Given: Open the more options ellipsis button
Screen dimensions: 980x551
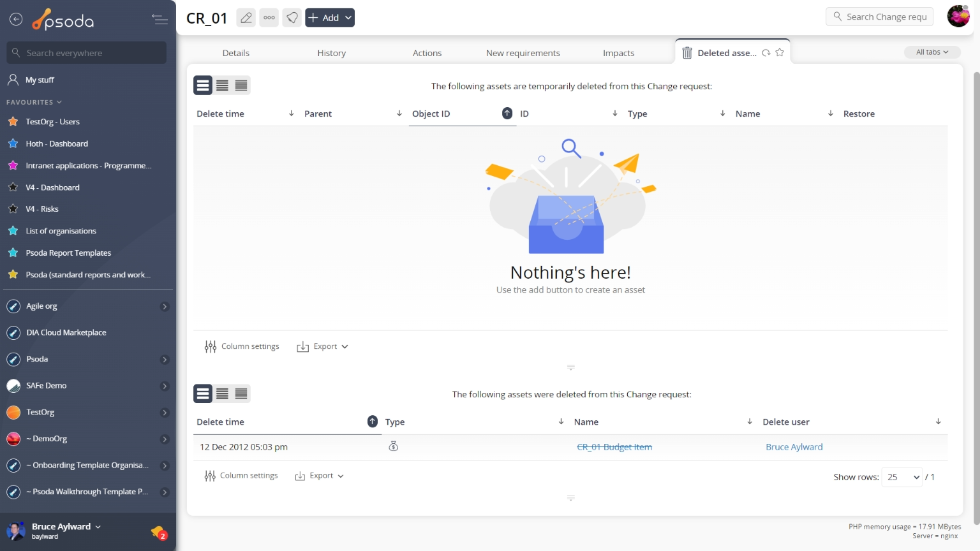Looking at the screenshot, I should pos(269,18).
